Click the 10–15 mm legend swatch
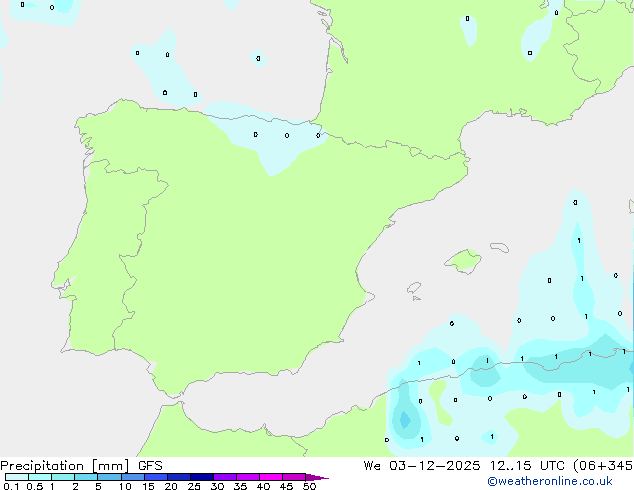The height and width of the screenshot is (490, 634). tap(133, 477)
